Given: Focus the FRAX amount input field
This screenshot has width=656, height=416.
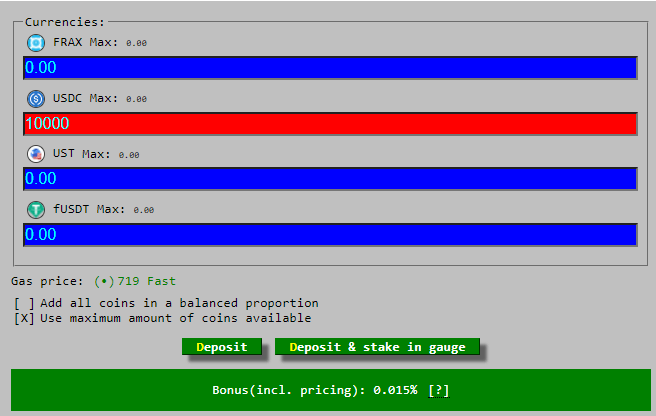Looking at the screenshot, I should (331, 68).
